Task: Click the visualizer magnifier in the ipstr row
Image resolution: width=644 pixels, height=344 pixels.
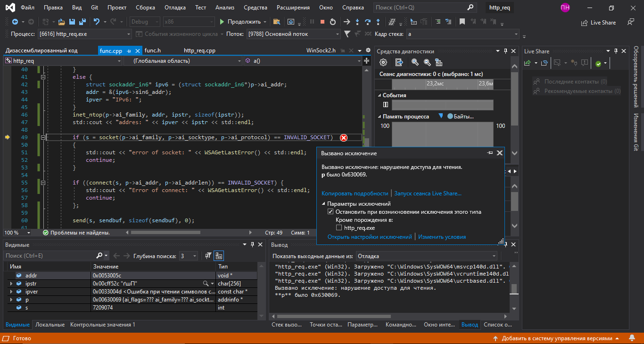Action: tap(206, 284)
